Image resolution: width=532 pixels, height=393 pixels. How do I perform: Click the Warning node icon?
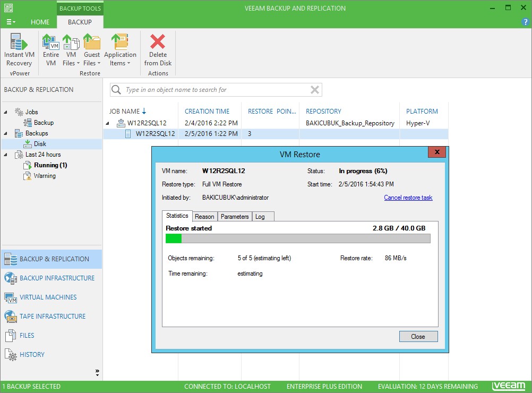[28, 176]
